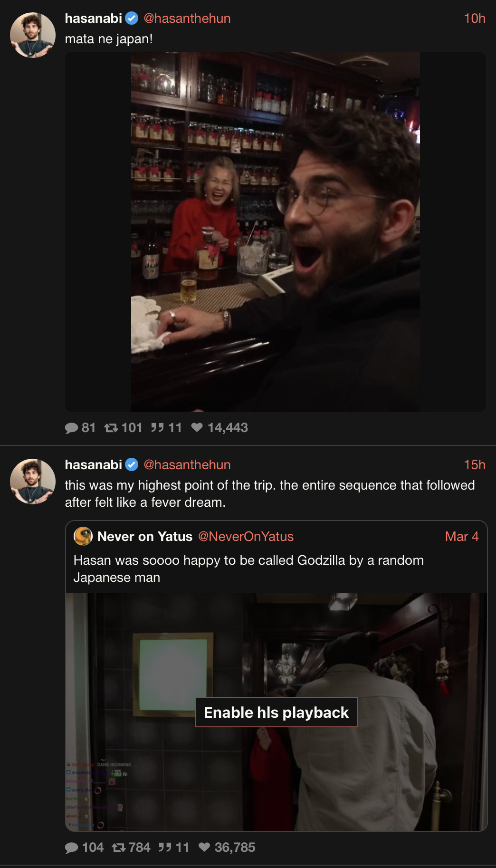Open the 15h timestamp link

pyautogui.click(x=475, y=465)
